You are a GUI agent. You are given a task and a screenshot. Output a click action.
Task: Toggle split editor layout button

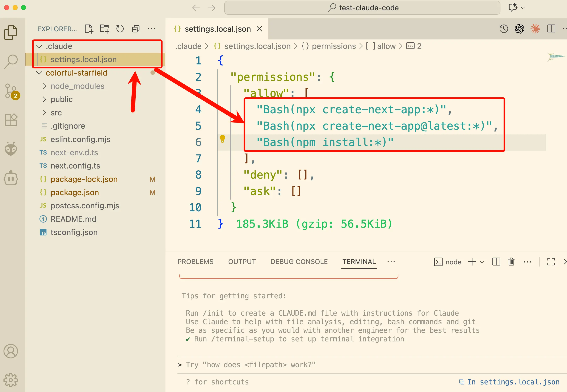[551, 29]
